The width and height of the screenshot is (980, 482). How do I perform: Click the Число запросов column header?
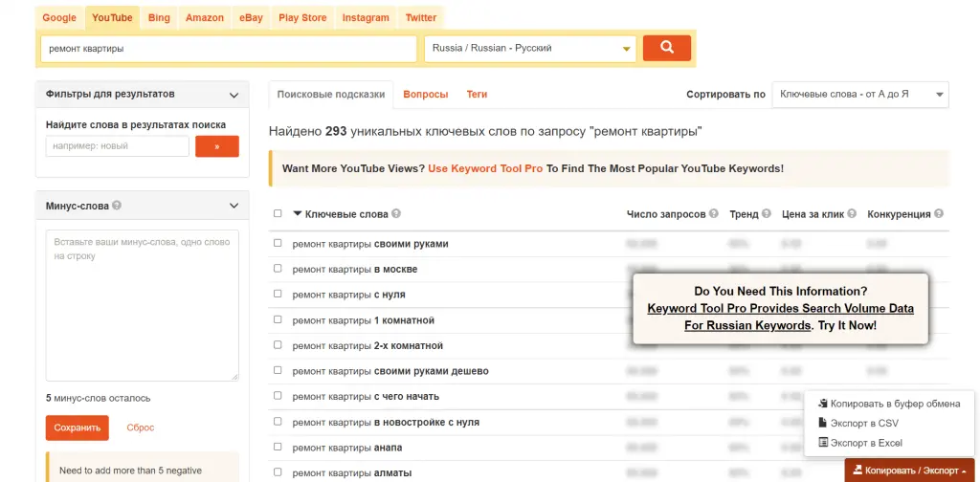coord(666,214)
